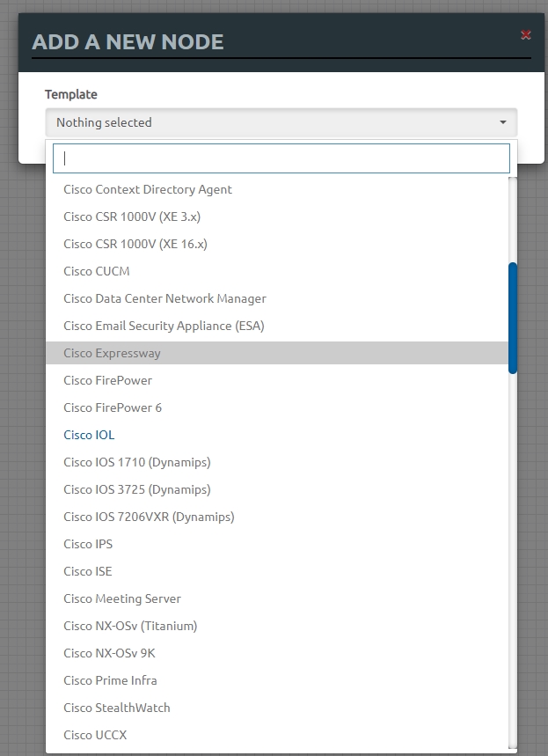The height and width of the screenshot is (756, 548).
Task: Choose Cisco CSR 1000V (XE 16.x)
Action: [277, 244]
